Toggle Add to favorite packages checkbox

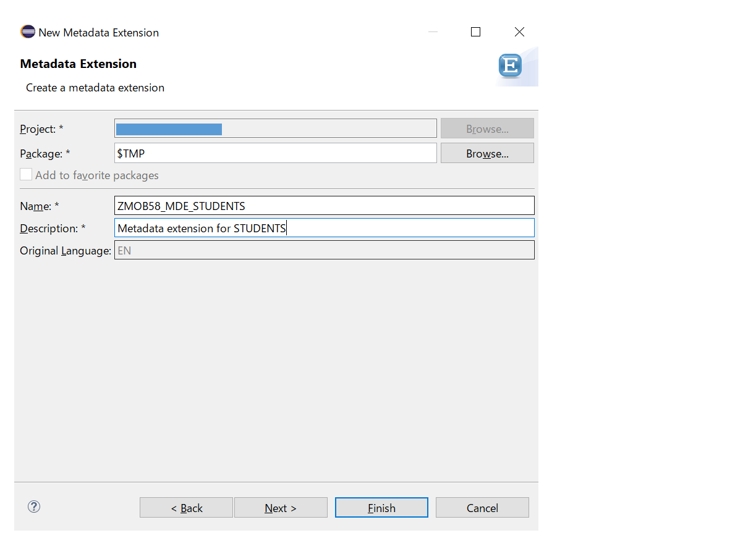[26, 175]
